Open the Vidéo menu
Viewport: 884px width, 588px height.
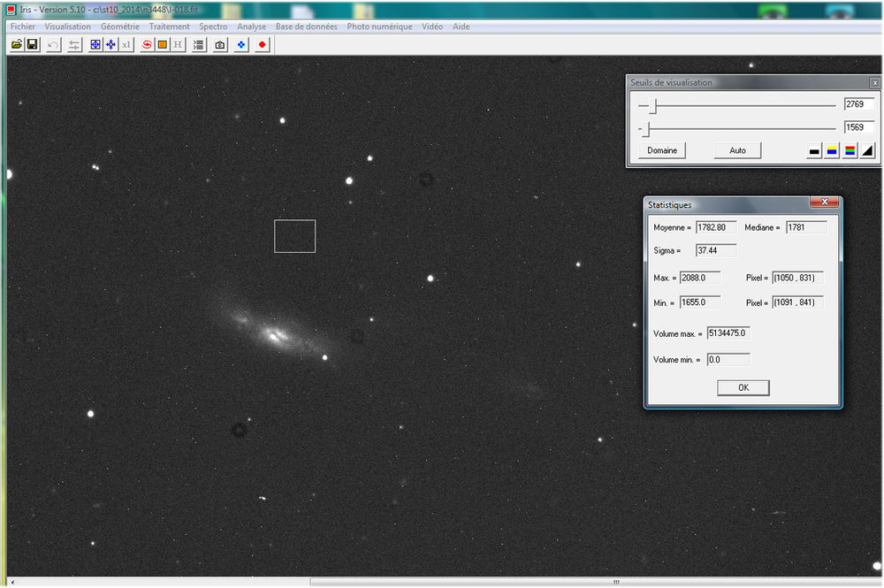[432, 27]
